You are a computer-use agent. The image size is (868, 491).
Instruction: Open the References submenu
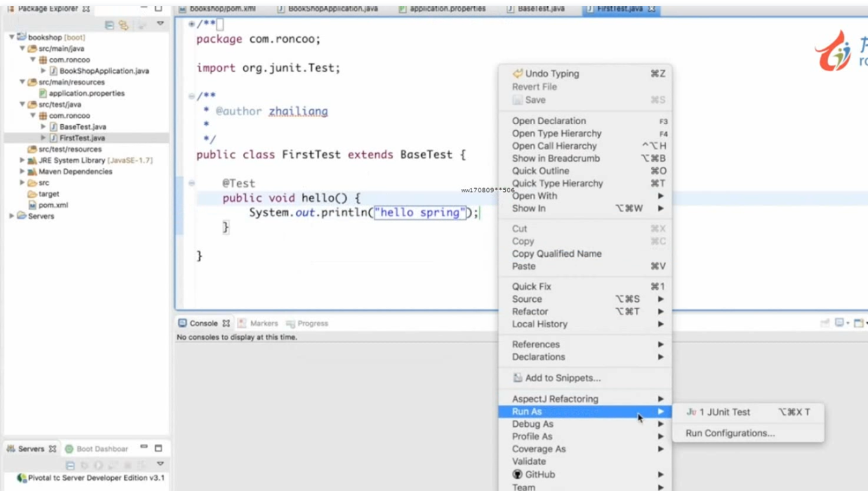[x=584, y=345]
